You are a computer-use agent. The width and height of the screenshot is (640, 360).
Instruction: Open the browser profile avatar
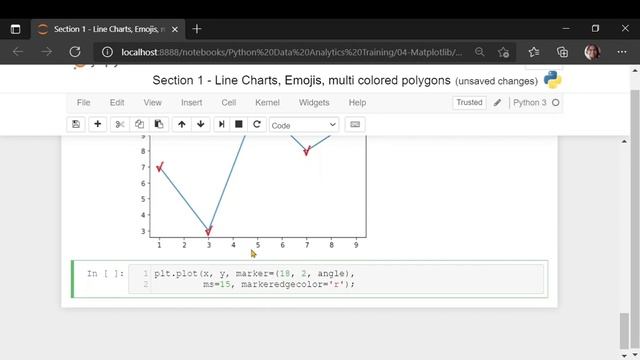[x=592, y=52]
